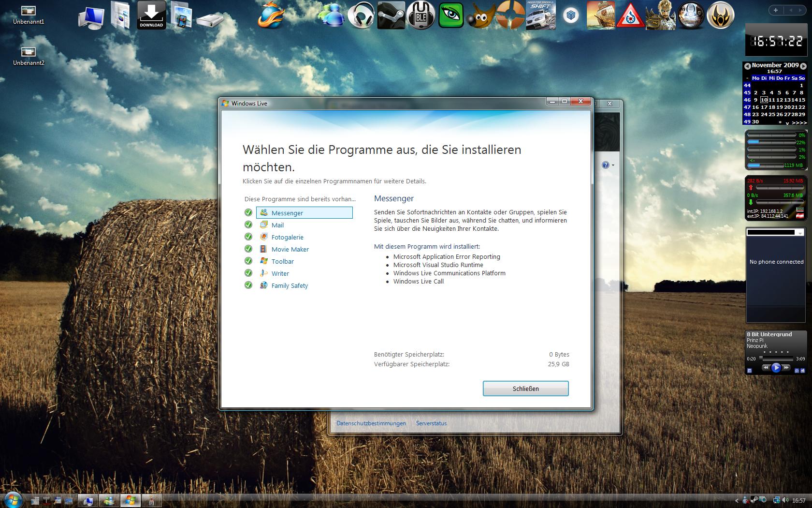Close the background window behind Windows Live
Image resolution: width=812 pixels, height=508 pixels.
(x=610, y=104)
